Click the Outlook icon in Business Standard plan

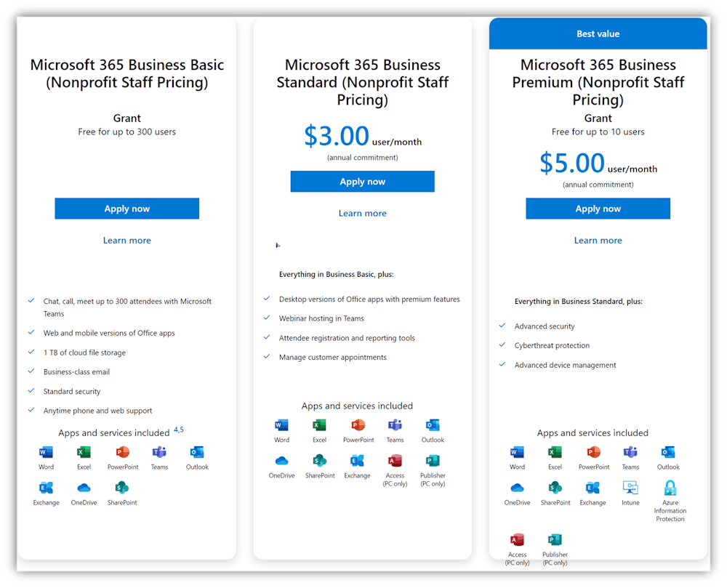pos(433,425)
